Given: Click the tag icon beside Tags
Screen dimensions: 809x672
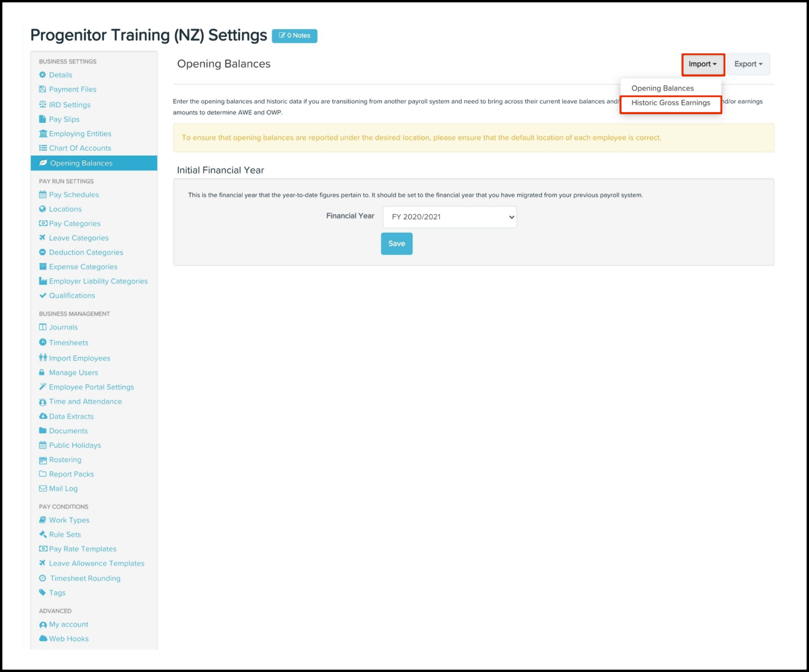Looking at the screenshot, I should pyautogui.click(x=42, y=592).
